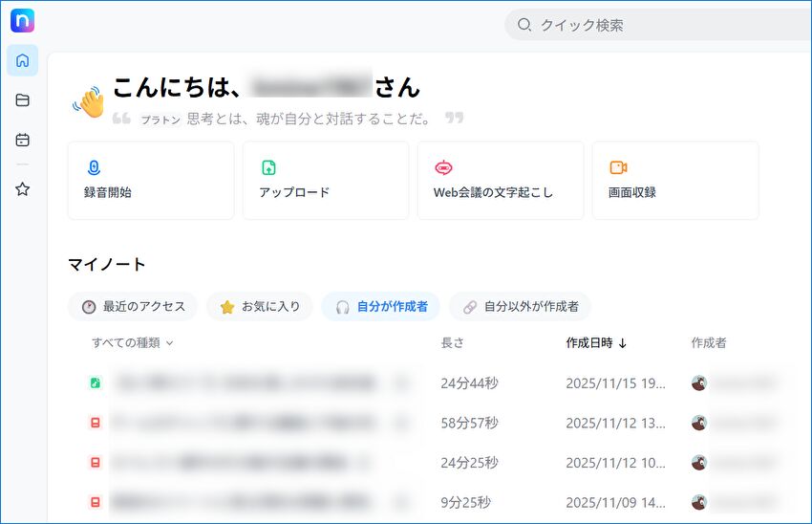Open Web会議の文字起こし card
Viewport: 812px width, 524px height.
pos(500,181)
